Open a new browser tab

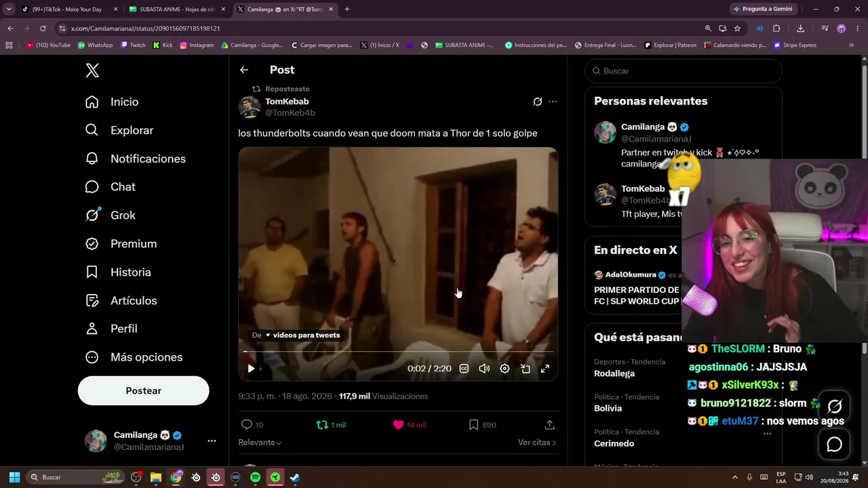point(347,9)
